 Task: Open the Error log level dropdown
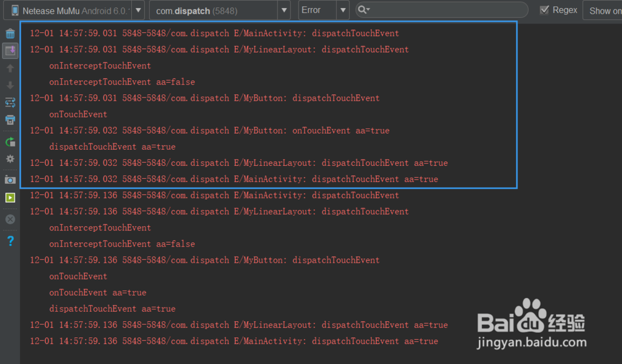(x=323, y=11)
